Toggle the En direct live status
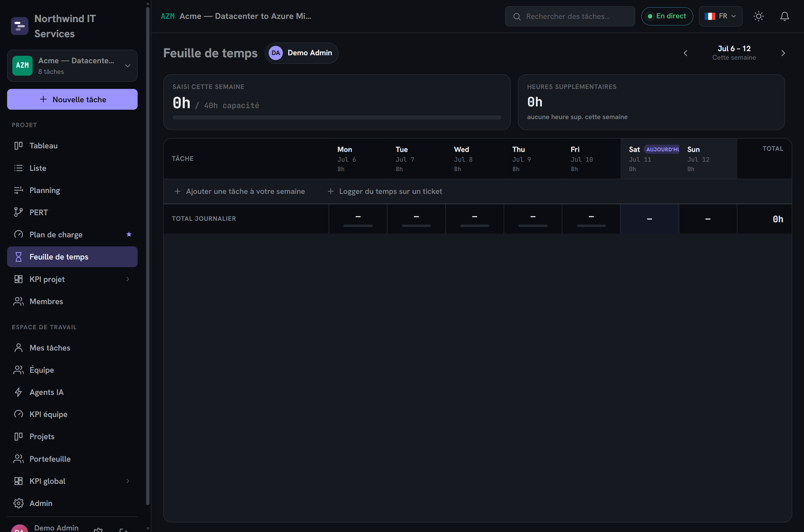The width and height of the screenshot is (804, 532). [667, 16]
